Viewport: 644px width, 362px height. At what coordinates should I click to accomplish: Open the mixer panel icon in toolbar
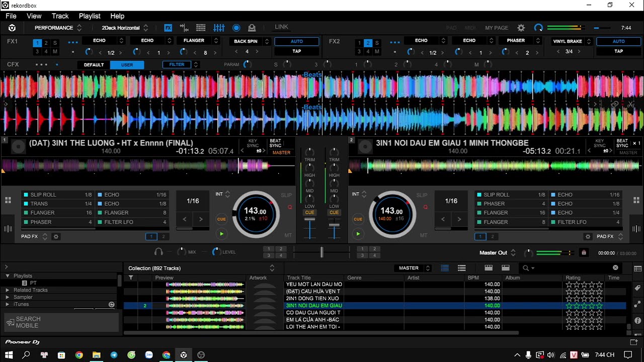point(219,28)
